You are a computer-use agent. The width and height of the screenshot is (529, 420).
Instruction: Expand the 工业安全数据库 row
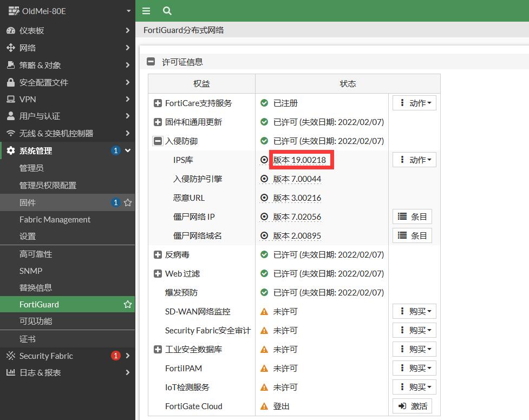click(x=158, y=350)
